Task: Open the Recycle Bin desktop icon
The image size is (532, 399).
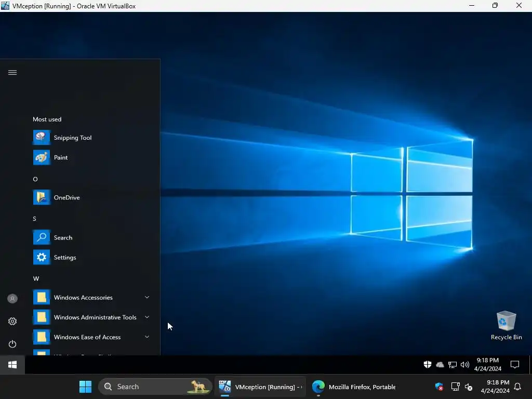Action: pyautogui.click(x=506, y=325)
